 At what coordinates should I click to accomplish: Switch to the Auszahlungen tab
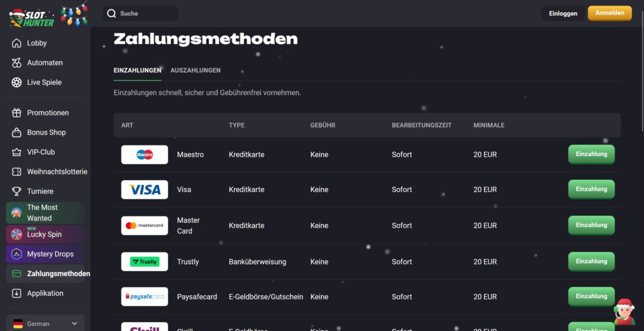coord(195,70)
